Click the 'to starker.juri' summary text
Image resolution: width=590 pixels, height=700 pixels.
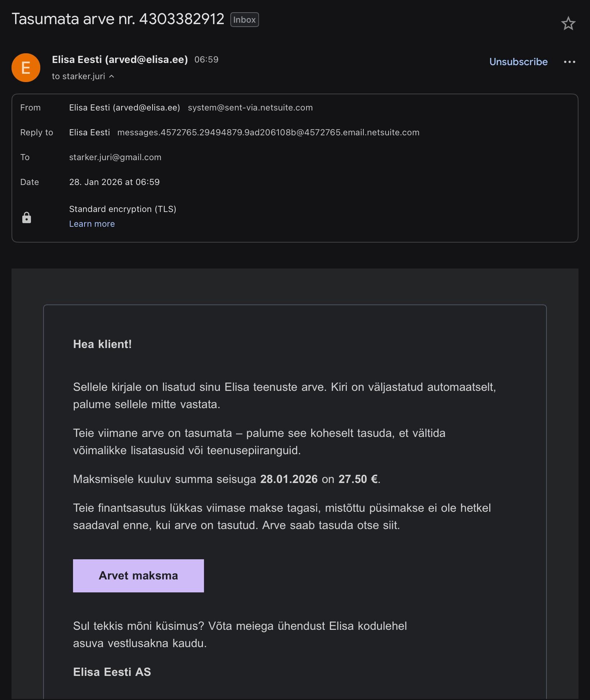coord(78,76)
